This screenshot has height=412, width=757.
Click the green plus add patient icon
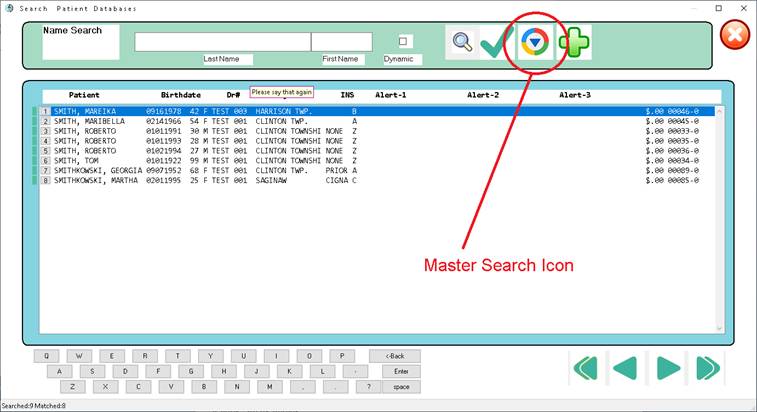574,42
